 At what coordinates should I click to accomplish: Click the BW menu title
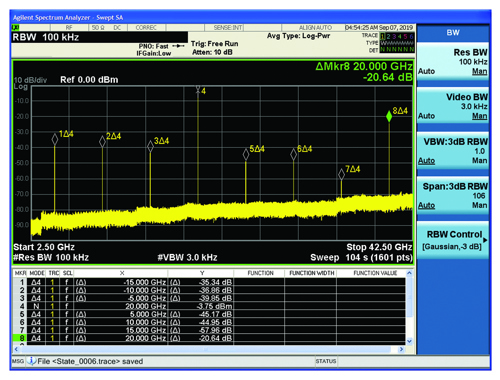click(x=453, y=33)
